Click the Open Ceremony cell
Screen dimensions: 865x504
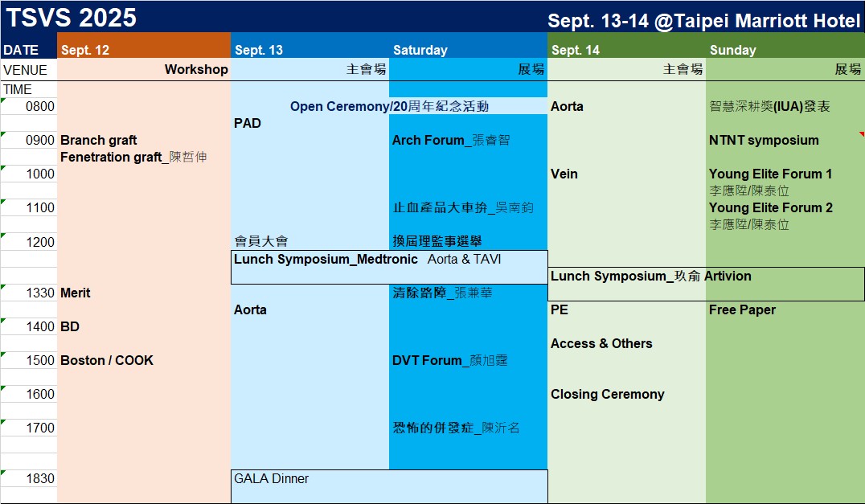[x=389, y=106]
